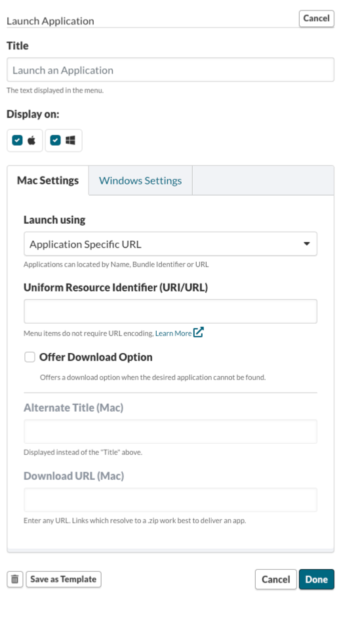341x644 pixels.
Task: Open the Learn More external link icon
Action: (x=199, y=332)
